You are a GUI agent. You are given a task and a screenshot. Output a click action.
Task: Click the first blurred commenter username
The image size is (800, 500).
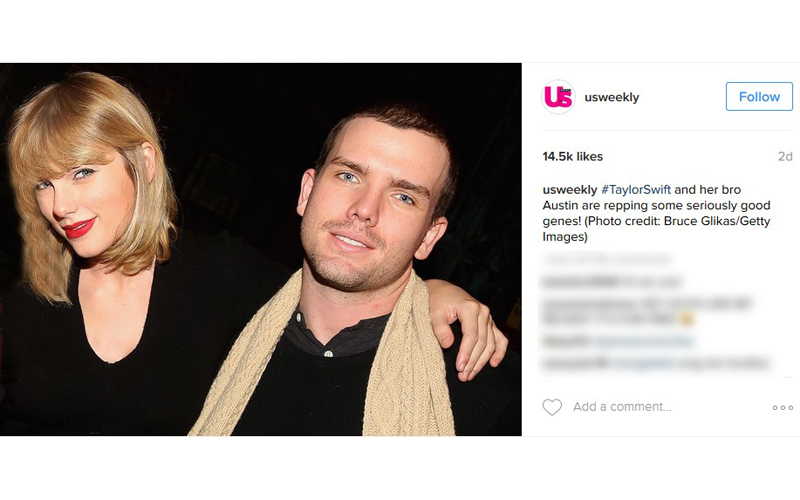[581, 281]
